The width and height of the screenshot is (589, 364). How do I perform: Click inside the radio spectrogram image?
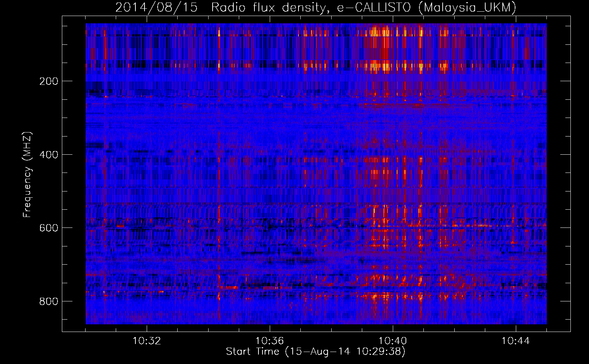[x=316, y=174]
